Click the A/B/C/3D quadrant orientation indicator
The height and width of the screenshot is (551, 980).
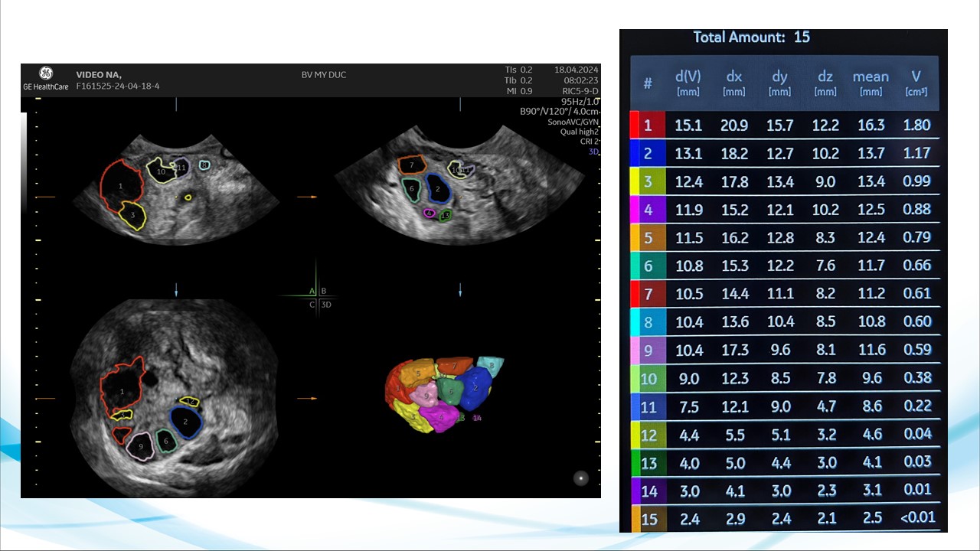316,297
